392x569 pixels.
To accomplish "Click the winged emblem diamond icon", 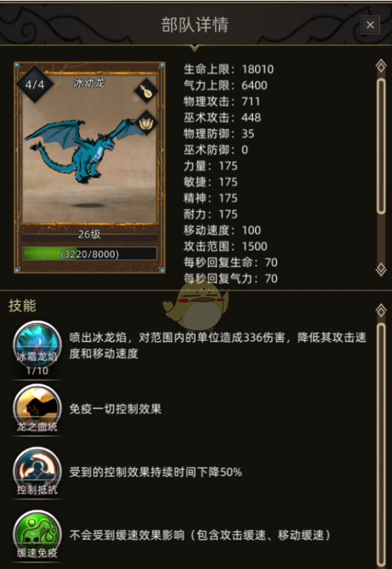I will (146, 123).
